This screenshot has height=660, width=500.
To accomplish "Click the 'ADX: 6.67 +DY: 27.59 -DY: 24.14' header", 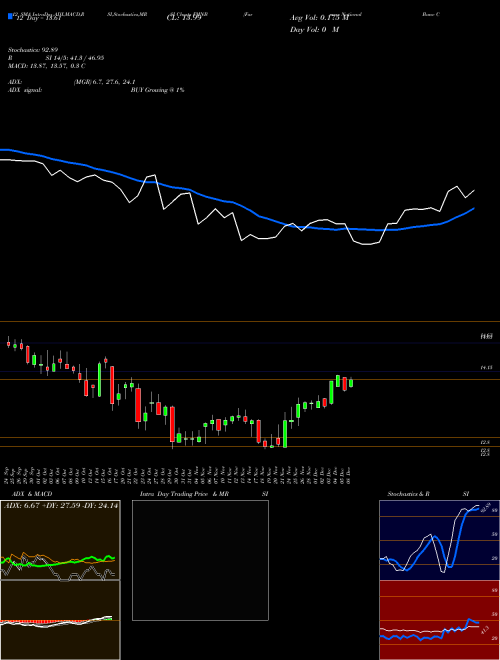I will click(61, 505).
